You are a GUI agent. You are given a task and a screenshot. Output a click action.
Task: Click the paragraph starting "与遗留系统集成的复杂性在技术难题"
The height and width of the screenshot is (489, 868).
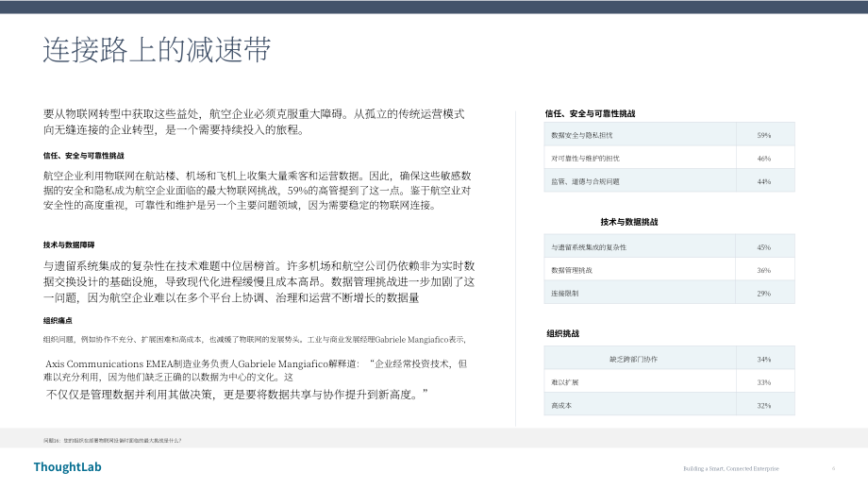[x=259, y=281]
